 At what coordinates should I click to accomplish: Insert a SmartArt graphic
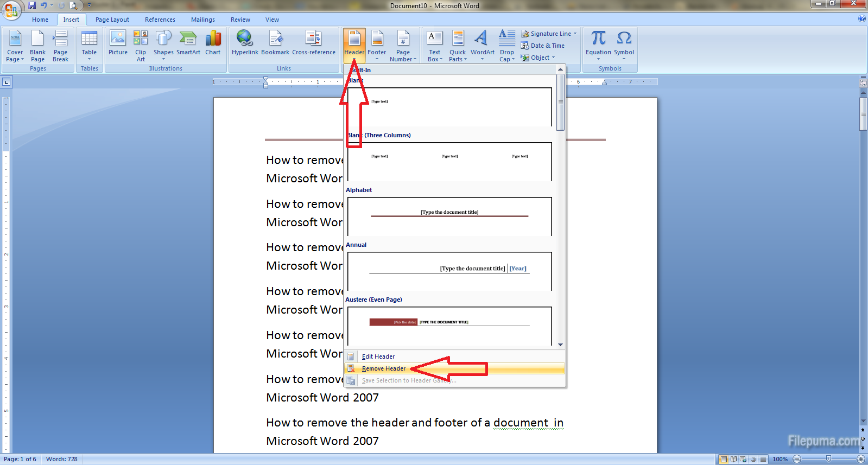(188, 43)
